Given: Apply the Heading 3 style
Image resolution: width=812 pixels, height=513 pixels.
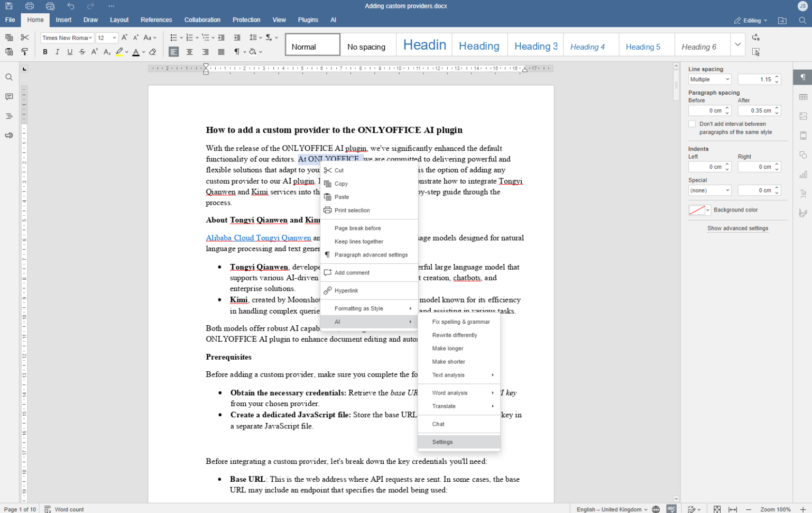Looking at the screenshot, I should click(x=535, y=46).
